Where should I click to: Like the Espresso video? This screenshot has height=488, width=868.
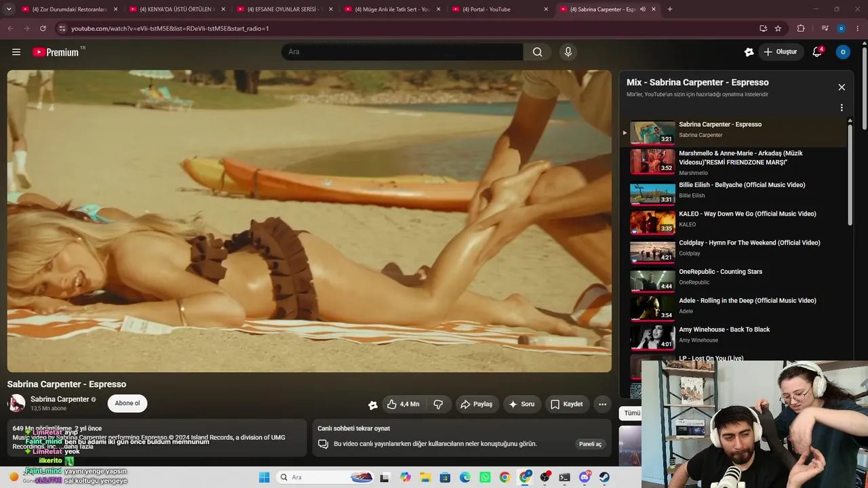pyautogui.click(x=403, y=404)
